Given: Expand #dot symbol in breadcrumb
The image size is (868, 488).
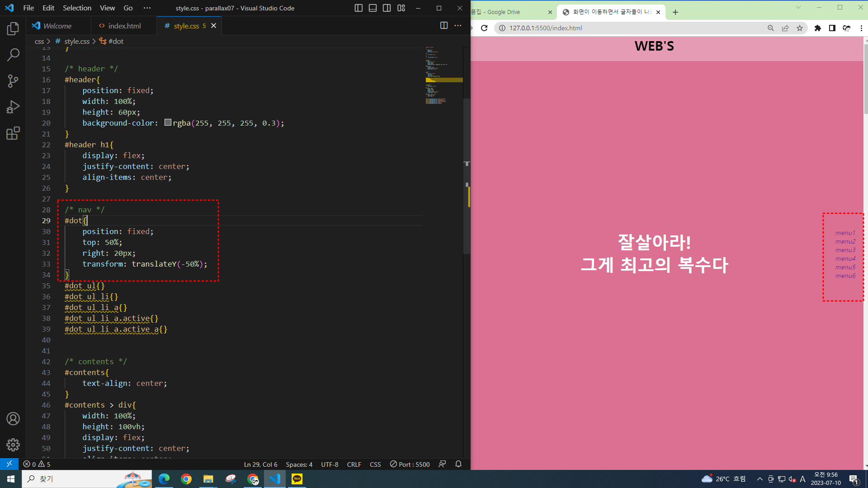Looking at the screenshot, I should (115, 41).
